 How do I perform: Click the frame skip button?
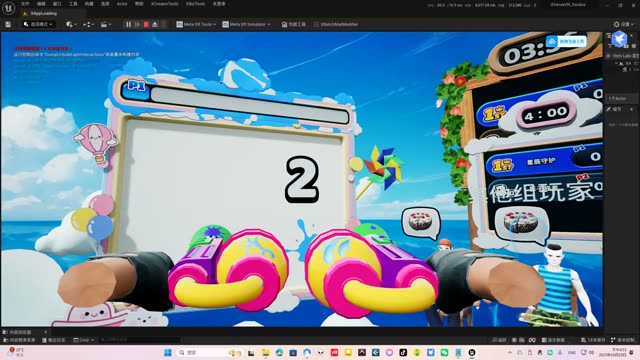138,24
